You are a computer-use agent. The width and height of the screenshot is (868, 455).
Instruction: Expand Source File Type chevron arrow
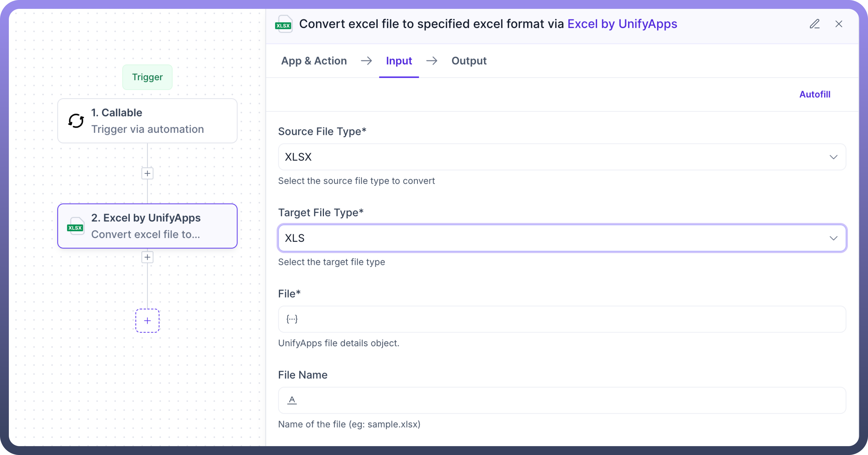[833, 157]
